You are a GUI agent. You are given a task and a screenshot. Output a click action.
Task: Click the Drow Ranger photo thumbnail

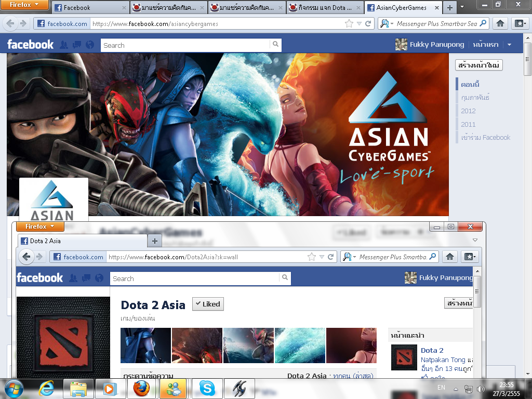pos(145,345)
